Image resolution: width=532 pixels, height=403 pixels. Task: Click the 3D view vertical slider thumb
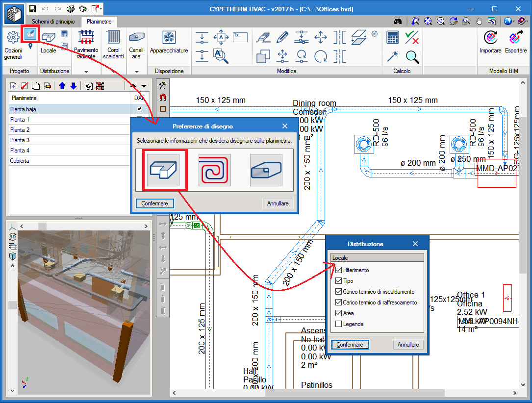point(13,305)
